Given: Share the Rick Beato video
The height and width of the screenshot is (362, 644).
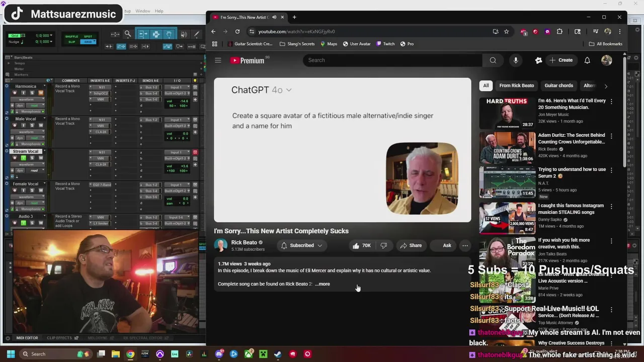Looking at the screenshot, I should point(411,245).
